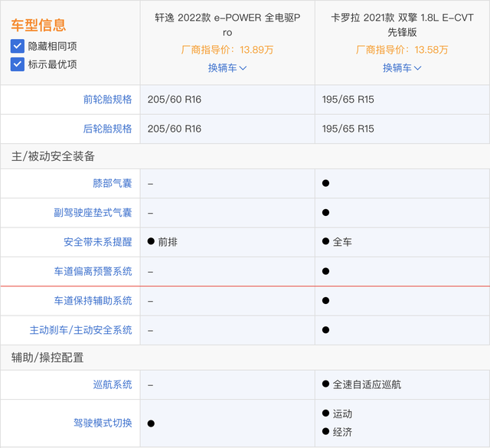The width and height of the screenshot is (490, 448).
Task: Click the 车型信息 heading
Action: (x=38, y=25)
